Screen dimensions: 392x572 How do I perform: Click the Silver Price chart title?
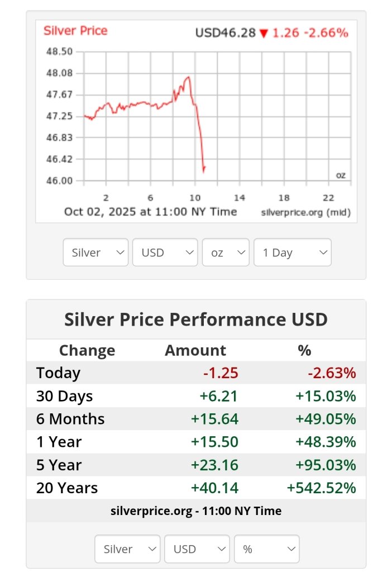pyautogui.click(x=75, y=31)
